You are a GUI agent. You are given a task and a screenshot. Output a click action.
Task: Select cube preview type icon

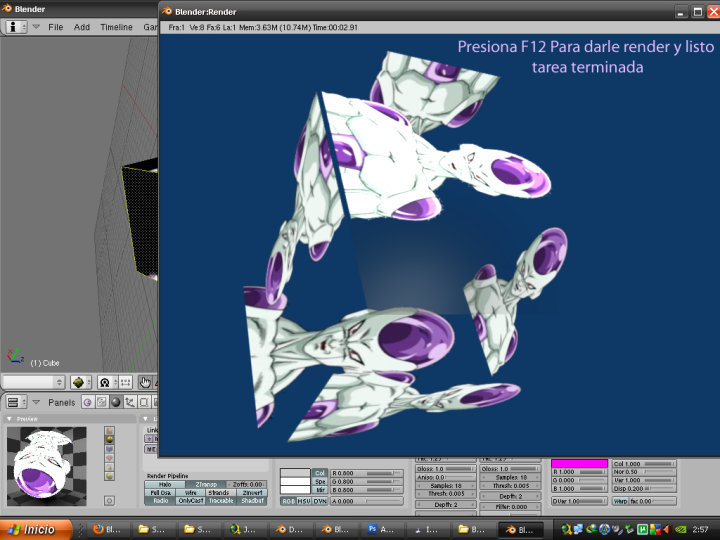[x=109, y=449]
